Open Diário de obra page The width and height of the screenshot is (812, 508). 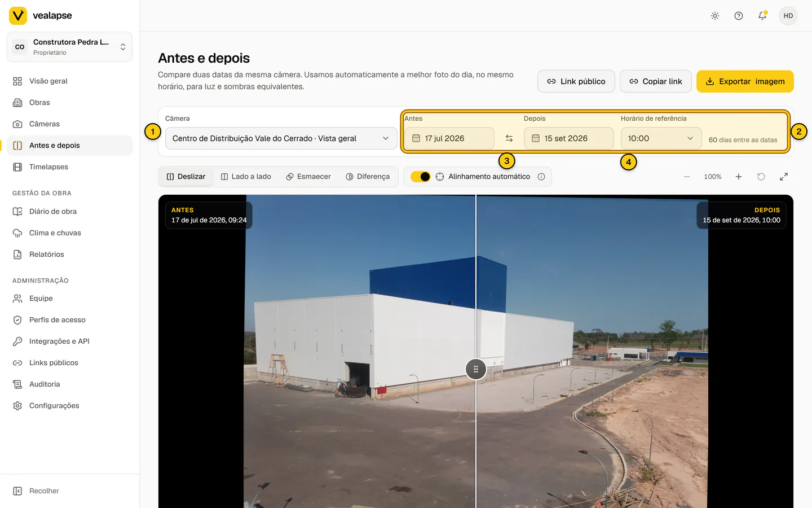pyautogui.click(x=69, y=212)
